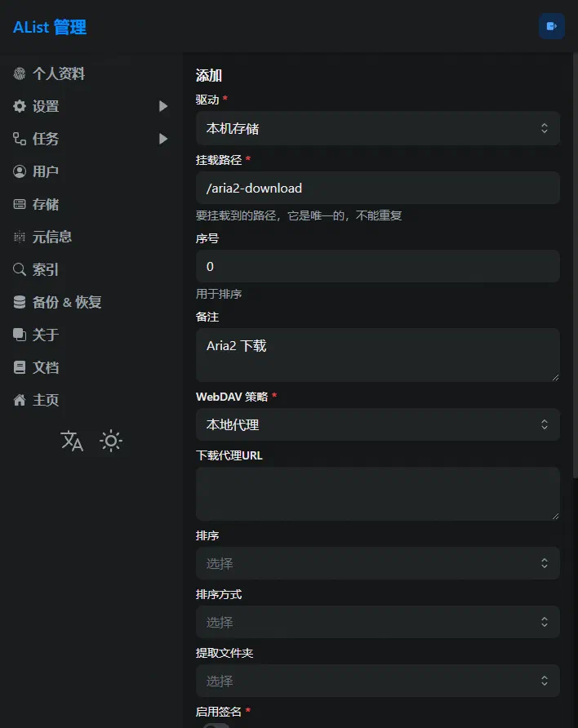Screen dimensions: 578x728
Task: Expand the 任务 tasks submenu arrow
Action: pos(162,139)
